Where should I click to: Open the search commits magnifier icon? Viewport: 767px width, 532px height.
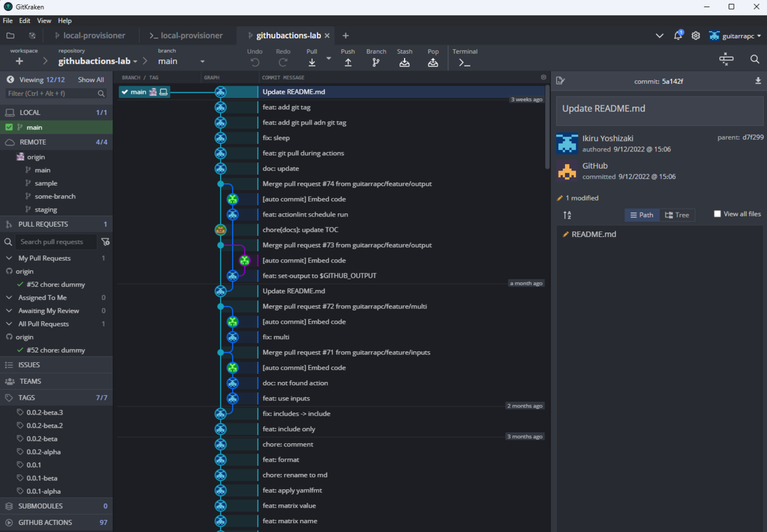click(755, 59)
